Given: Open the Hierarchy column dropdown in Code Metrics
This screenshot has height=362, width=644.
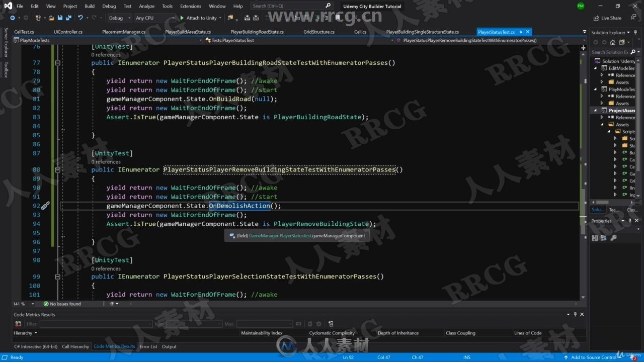Looking at the screenshot, I should coord(36,333).
